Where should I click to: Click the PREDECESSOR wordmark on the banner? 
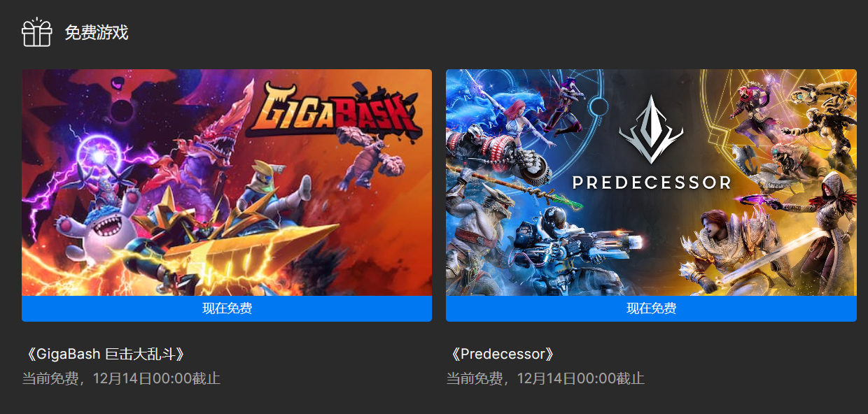[651, 183]
